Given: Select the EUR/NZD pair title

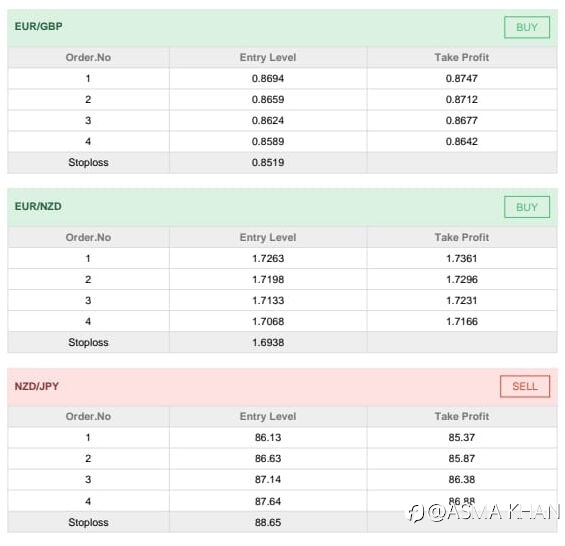Looking at the screenshot, I should coord(38,207).
